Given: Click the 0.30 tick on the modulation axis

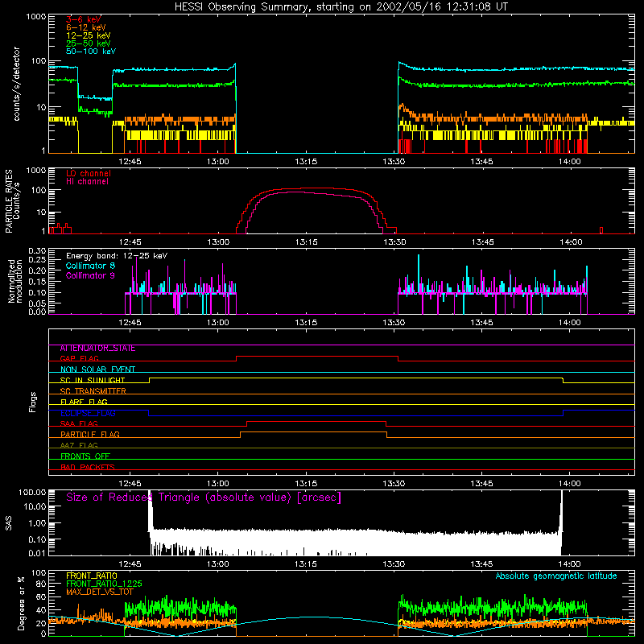Looking at the screenshot, I should coord(37,250).
